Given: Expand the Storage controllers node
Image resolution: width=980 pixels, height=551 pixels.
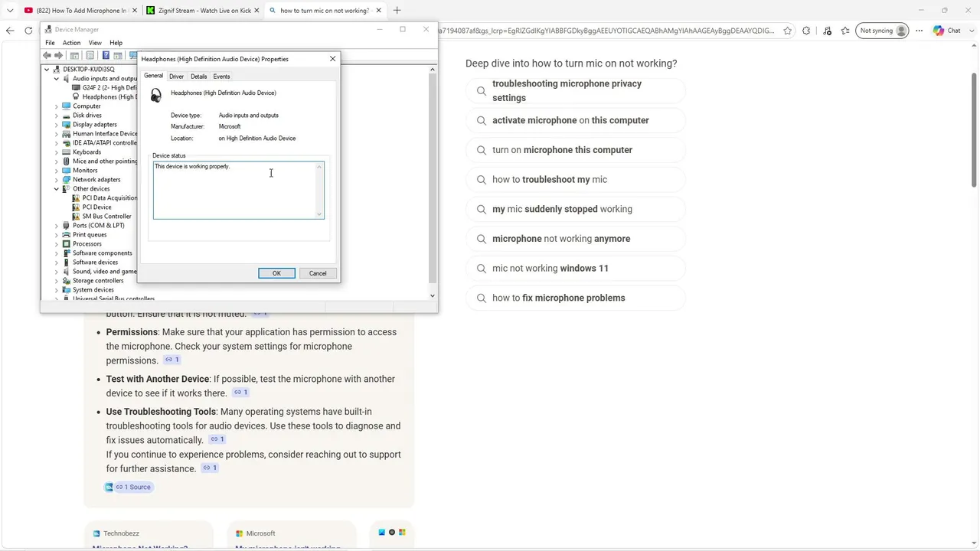Looking at the screenshot, I should 56,281.
